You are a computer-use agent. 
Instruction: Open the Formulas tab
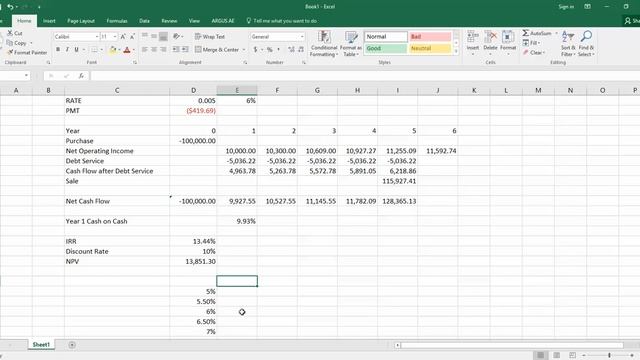[x=117, y=21]
